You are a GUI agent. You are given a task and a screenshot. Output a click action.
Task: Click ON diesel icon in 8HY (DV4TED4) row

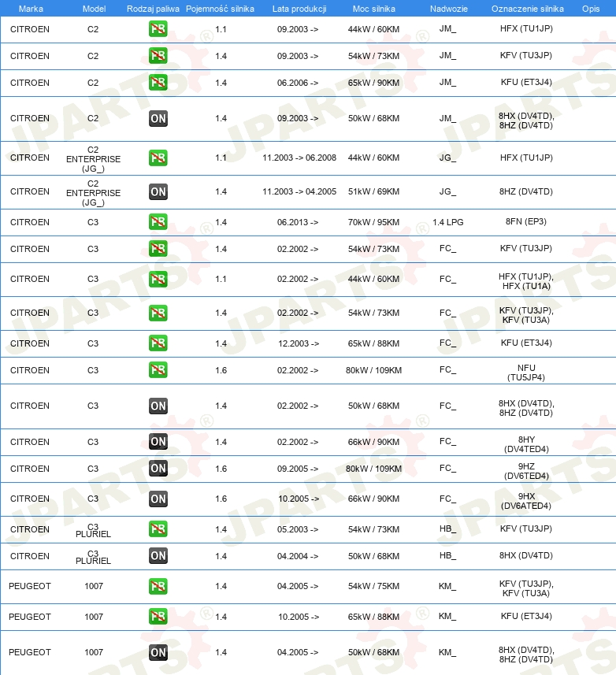pyautogui.click(x=158, y=442)
